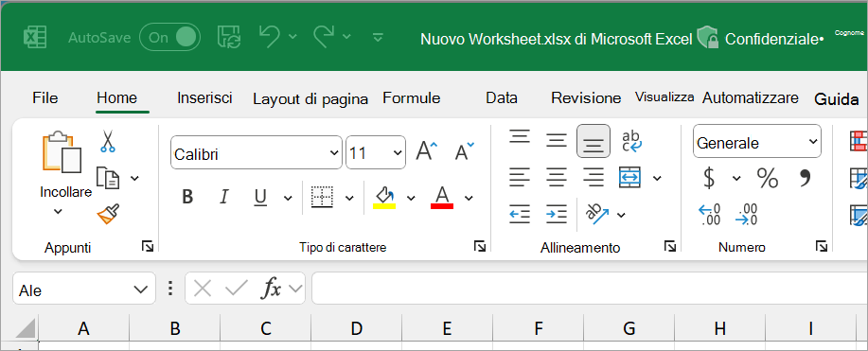The width and height of the screenshot is (868, 351).
Task: Open Appunti dialog launcher
Action: pos(148,246)
